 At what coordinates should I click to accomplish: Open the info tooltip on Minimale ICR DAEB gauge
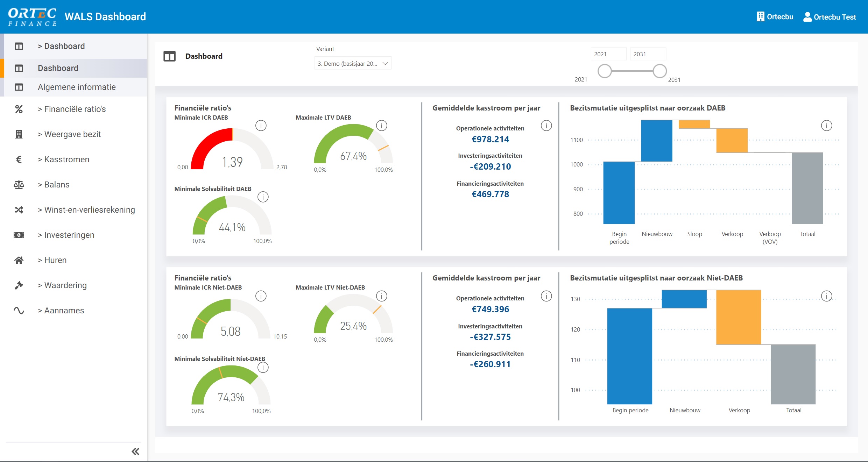pyautogui.click(x=261, y=125)
